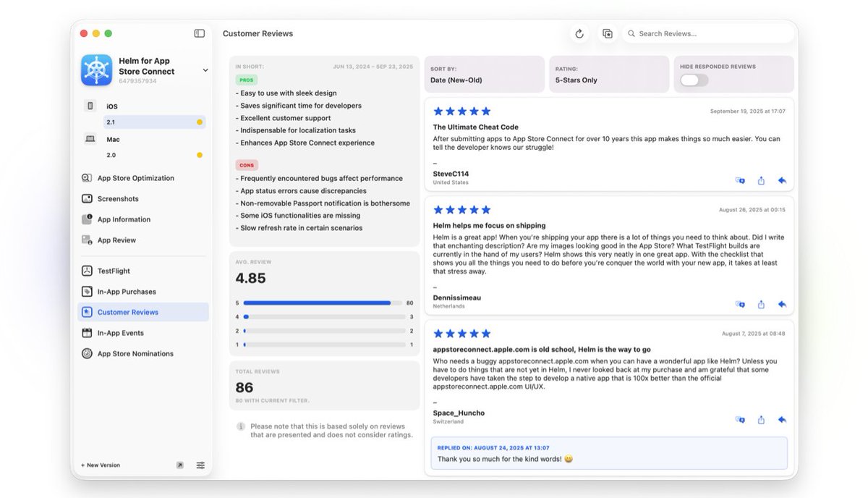Expand the Helm app selector chevron

(x=205, y=70)
